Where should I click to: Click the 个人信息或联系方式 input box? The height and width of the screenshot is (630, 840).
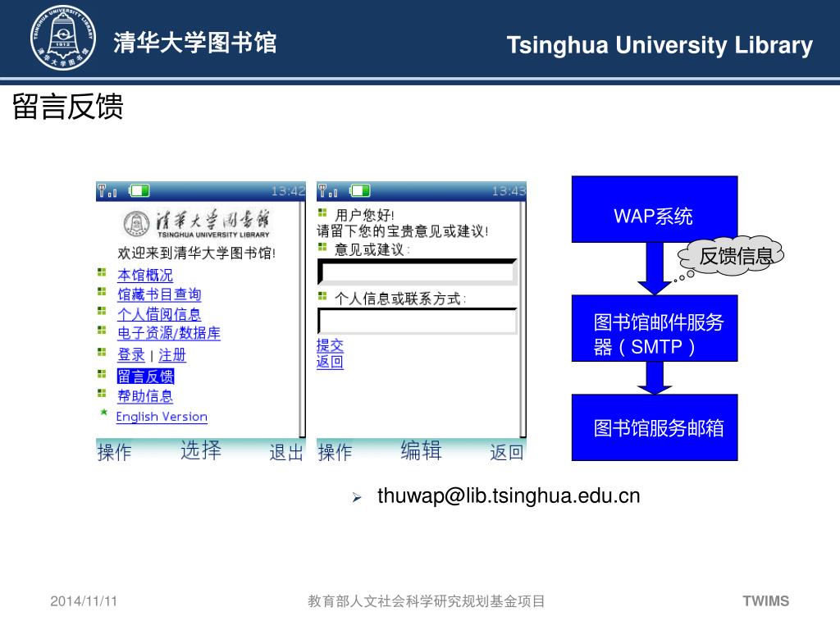[x=418, y=321]
